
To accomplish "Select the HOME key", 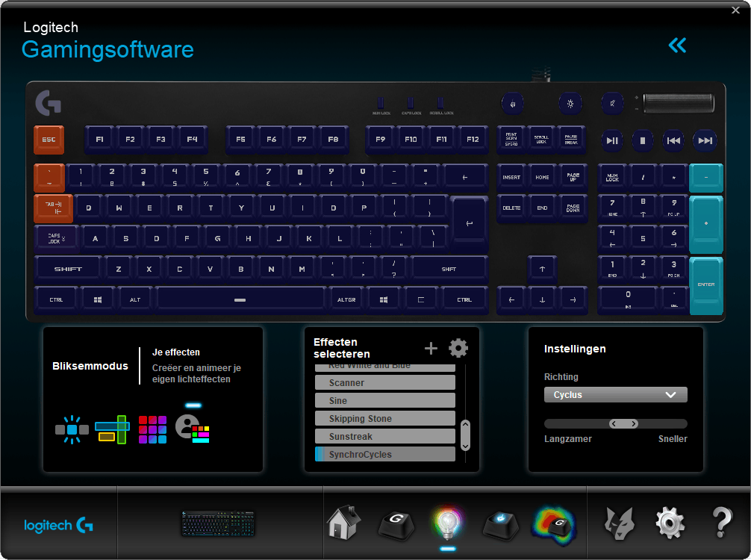I will coord(542,178).
